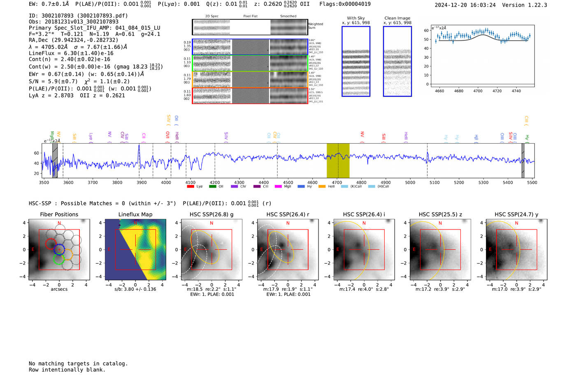Click 'Flags:0x00004019' in the header
Viewport: 576px width, 392px height.
coord(345,4)
